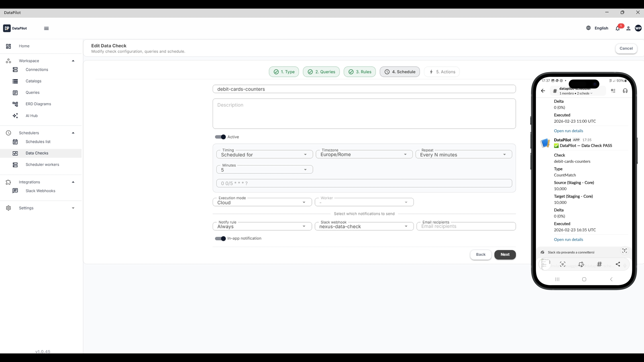Open the Connections section in sidebar
This screenshot has width=644, height=362.
pos(37,69)
